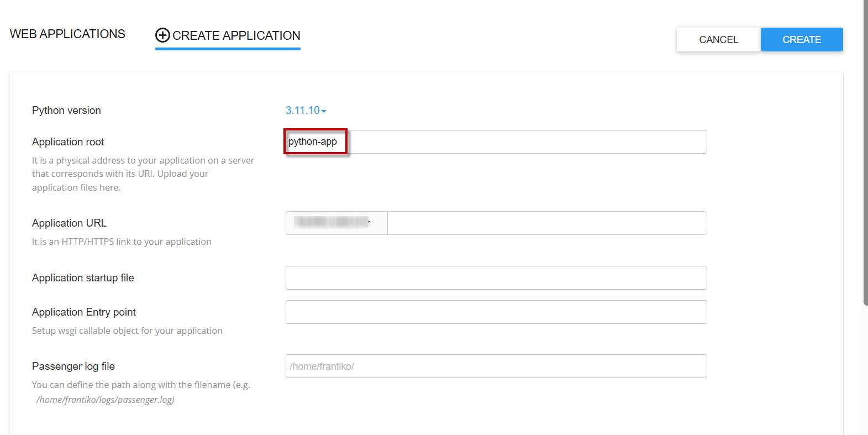Select the Create Application tab label
868x435 pixels.
[x=236, y=35]
